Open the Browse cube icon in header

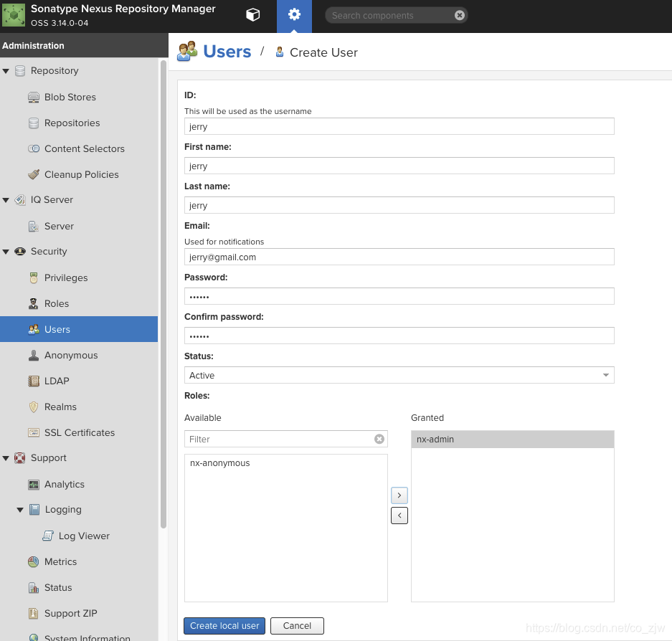point(253,15)
